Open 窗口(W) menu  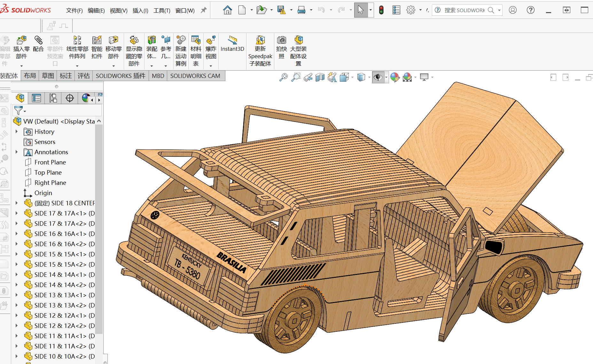(x=185, y=11)
